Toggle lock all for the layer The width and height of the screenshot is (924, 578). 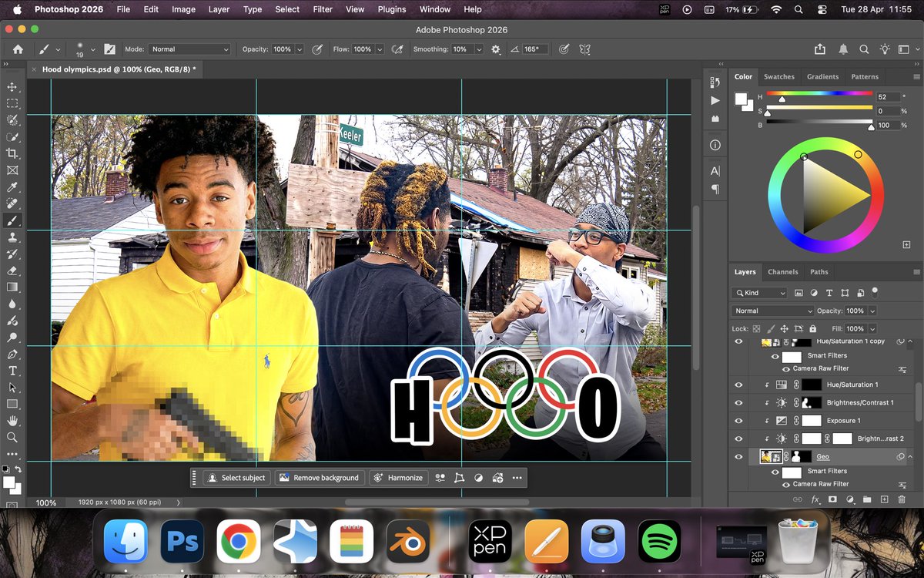[812, 329]
